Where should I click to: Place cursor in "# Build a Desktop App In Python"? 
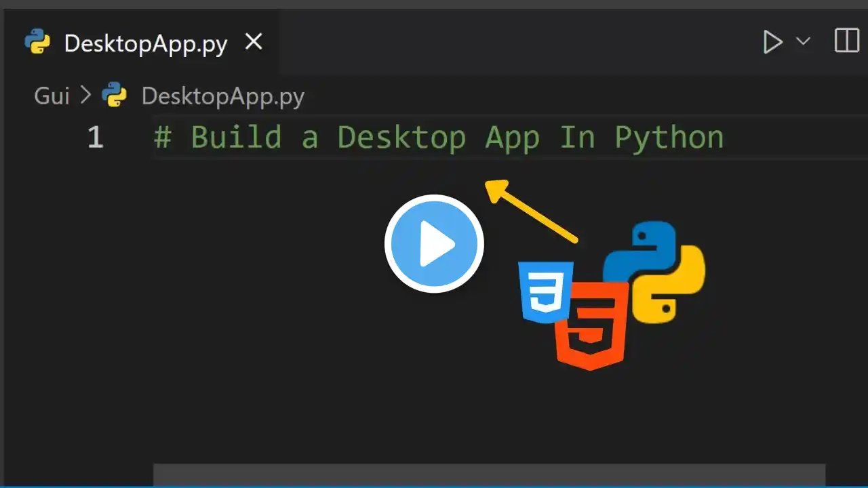click(439, 138)
